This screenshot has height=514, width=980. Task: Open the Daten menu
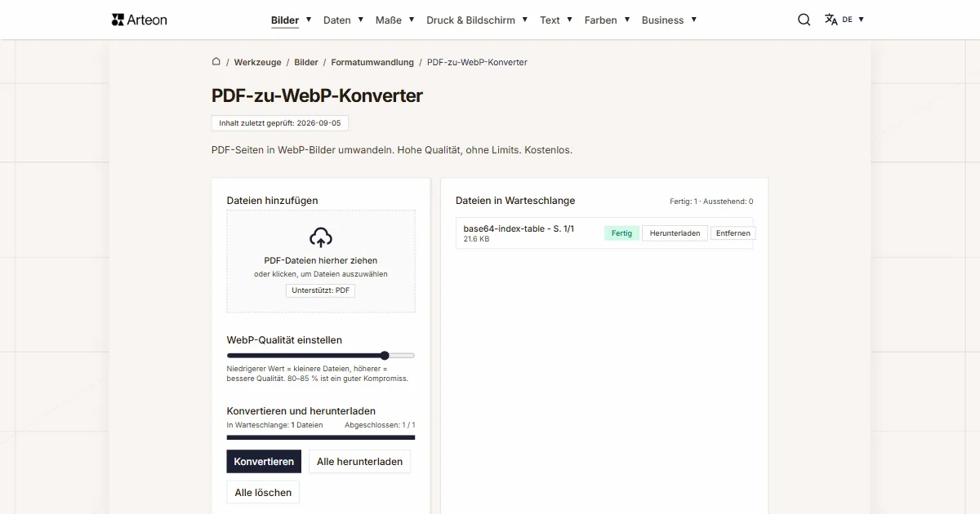(337, 20)
